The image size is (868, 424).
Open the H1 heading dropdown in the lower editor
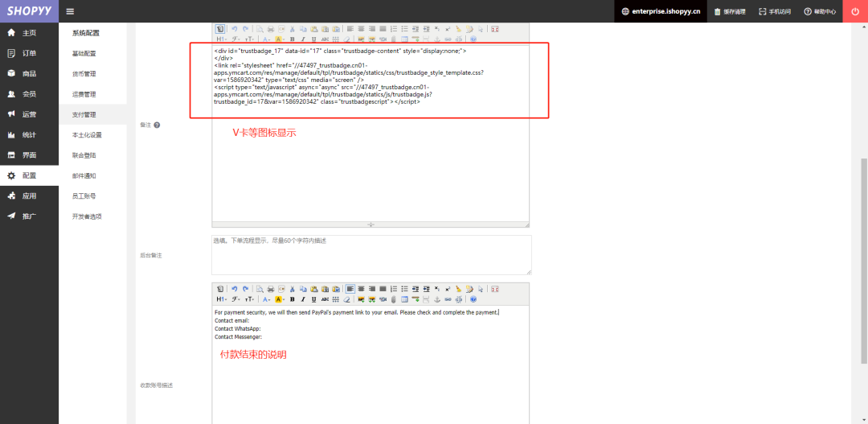pos(222,299)
